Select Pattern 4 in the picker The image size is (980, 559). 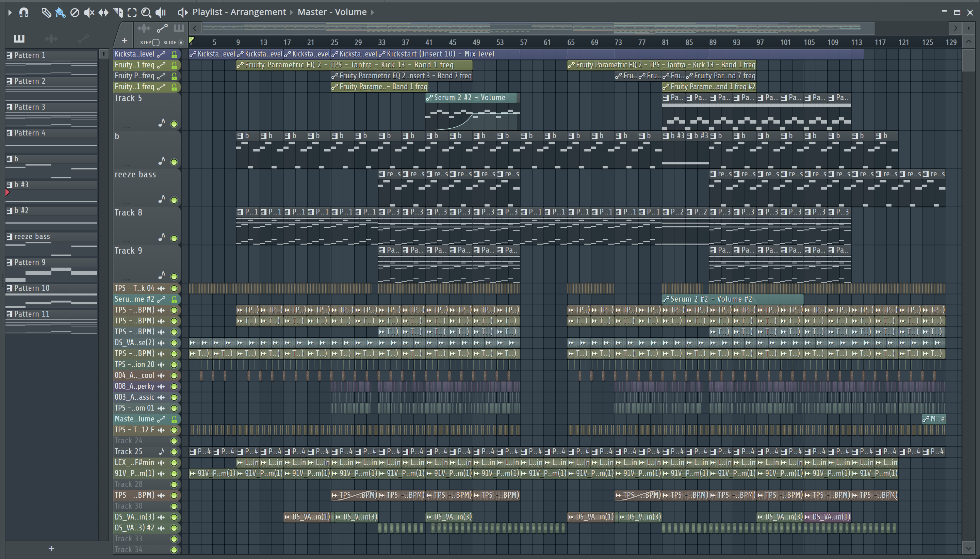point(51,133)
